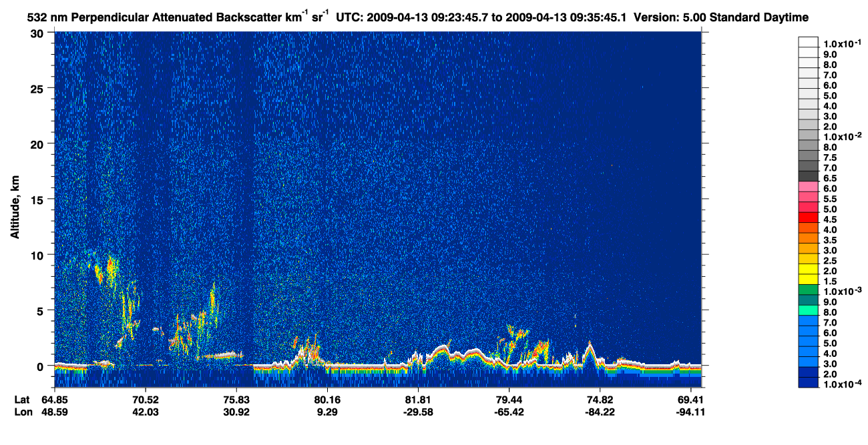The height and width of the screenshot is (445, 868).
Task: Click the plot title 532 nm Perpendicular Attenuated Backscatter
Action: pos(152,17)
